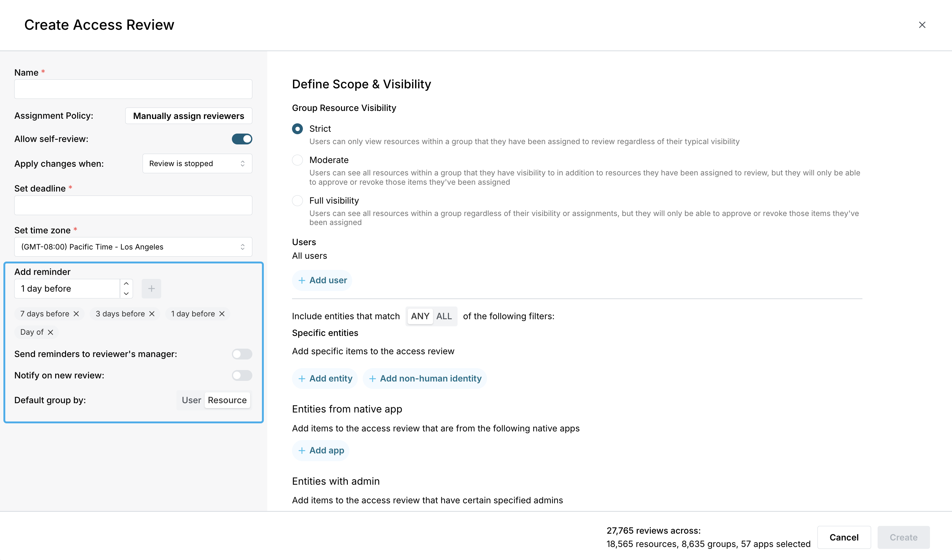Image resolution: width=952 pixels, height=560 pixels.
Task: Remove the '7 days before' reminder chip
Action: coord(76,314)
